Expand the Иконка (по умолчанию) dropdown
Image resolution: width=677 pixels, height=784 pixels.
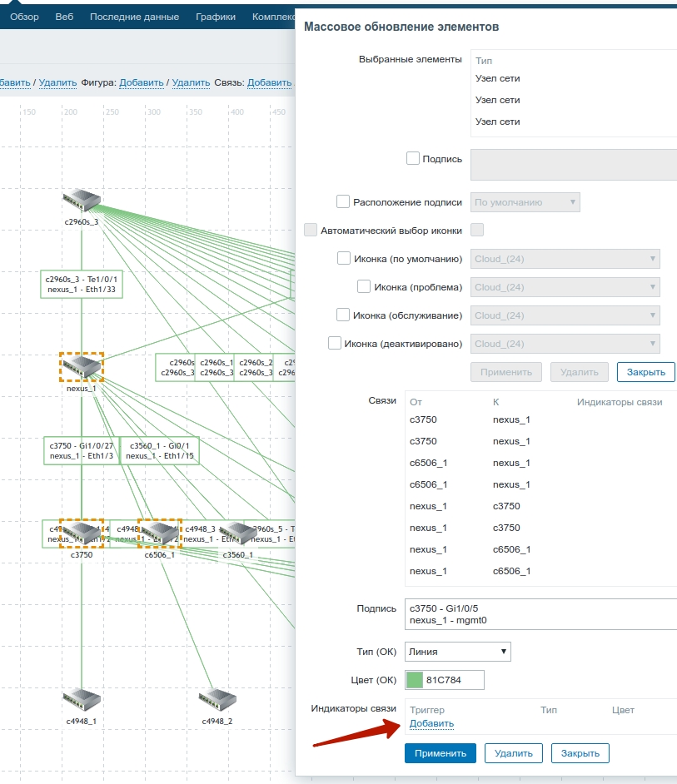pyautogui.click(x=565, y=259)
